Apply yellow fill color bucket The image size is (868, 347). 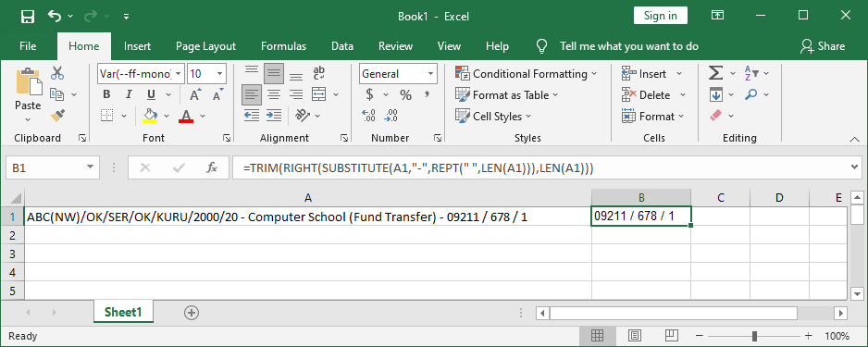pos(150,116)
